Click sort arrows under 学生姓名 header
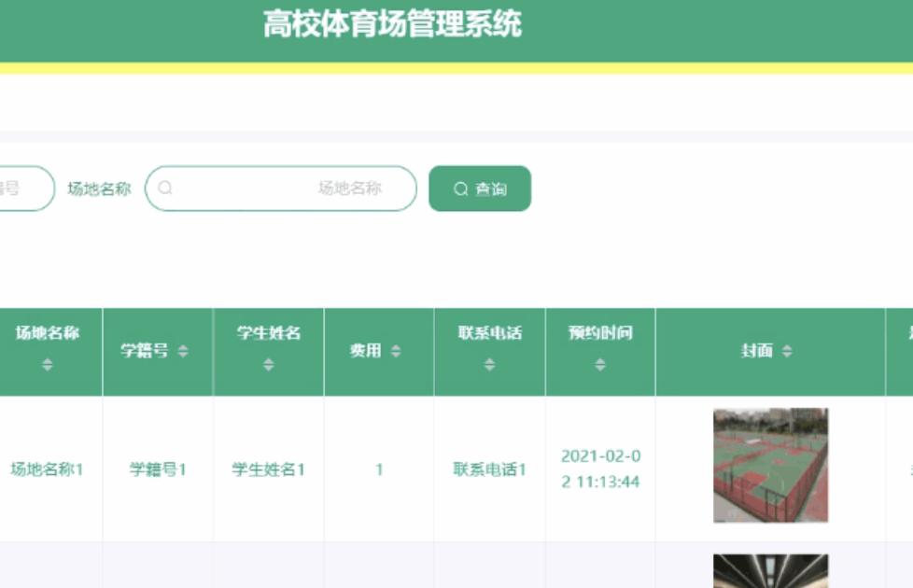The image size is (913, 588). click(269, 365)
